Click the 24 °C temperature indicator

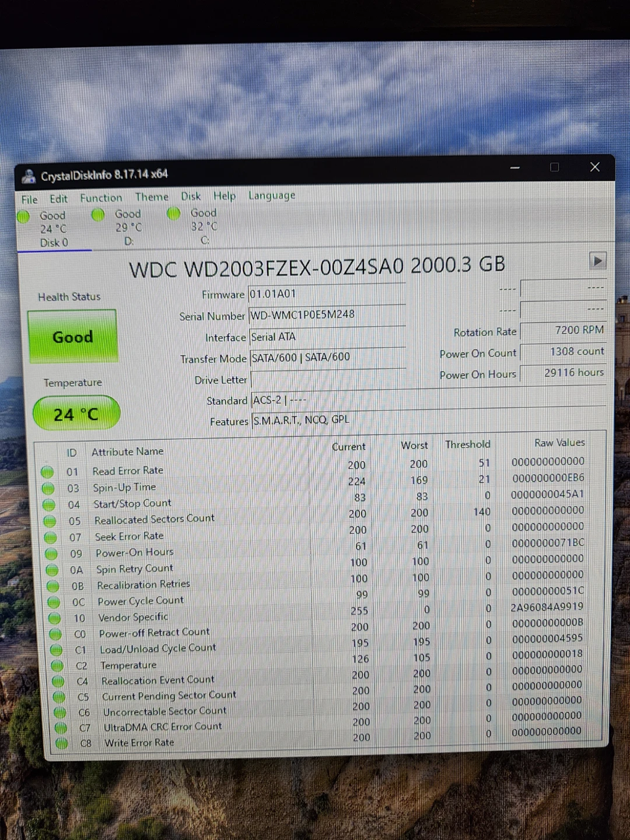pos(76,414)
